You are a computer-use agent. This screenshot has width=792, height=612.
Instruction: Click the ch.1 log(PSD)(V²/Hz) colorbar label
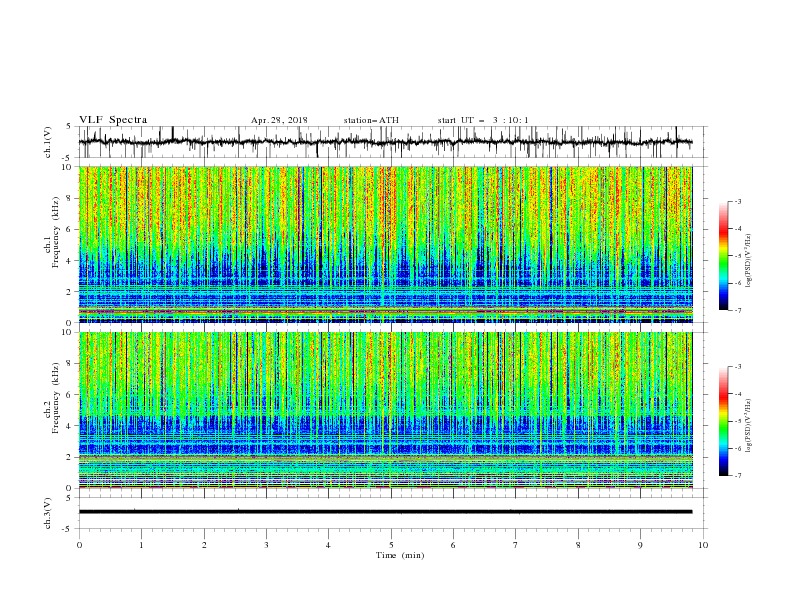[x=749, y=261]
